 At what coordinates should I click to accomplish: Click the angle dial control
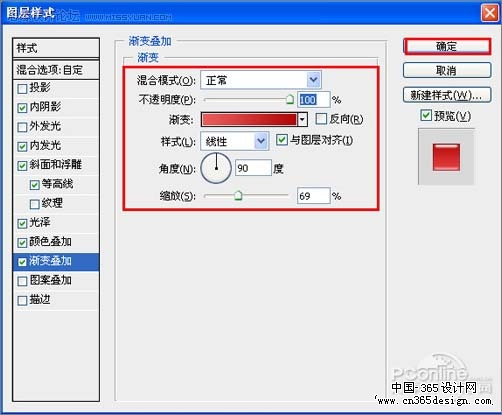(x=216, y=168)
